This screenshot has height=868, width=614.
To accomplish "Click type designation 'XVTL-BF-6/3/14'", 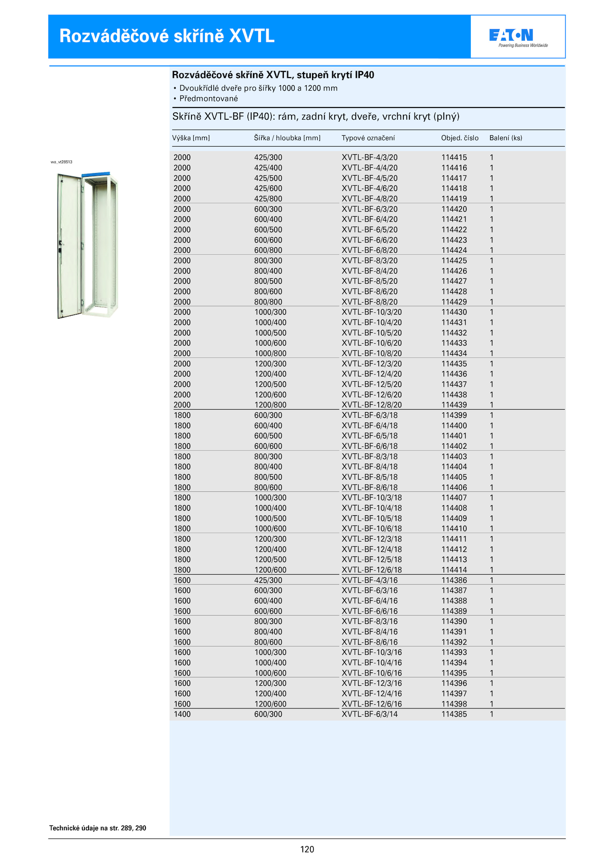I will (x=370, y=714).
